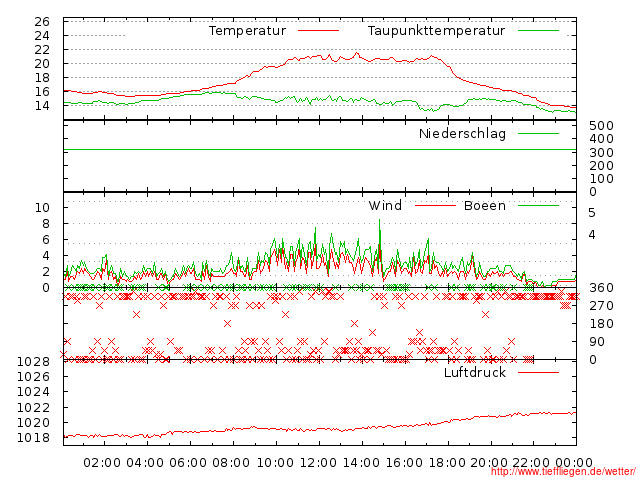Viewport: 640px width, 480px height.
Task: Click the 1028 pressure axis value
Action: (x=33, y=362)
